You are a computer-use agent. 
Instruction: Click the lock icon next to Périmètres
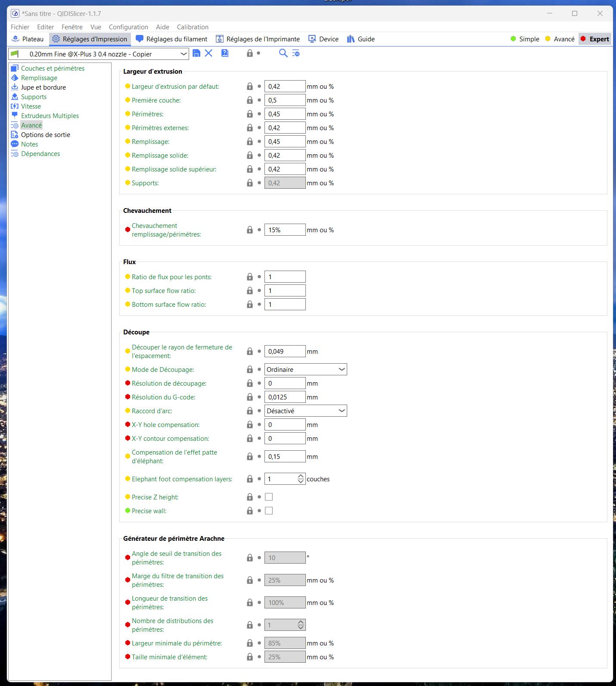(250, 114)
